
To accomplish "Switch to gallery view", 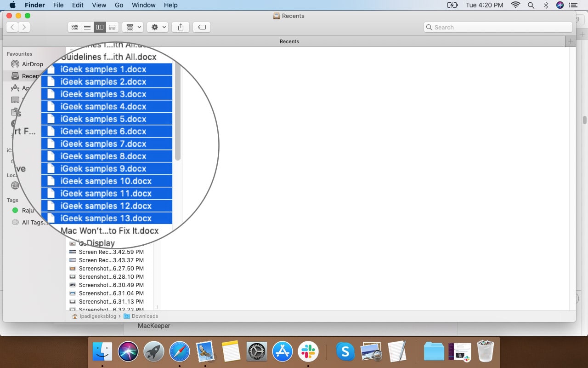I will click(x=112, y=27).
